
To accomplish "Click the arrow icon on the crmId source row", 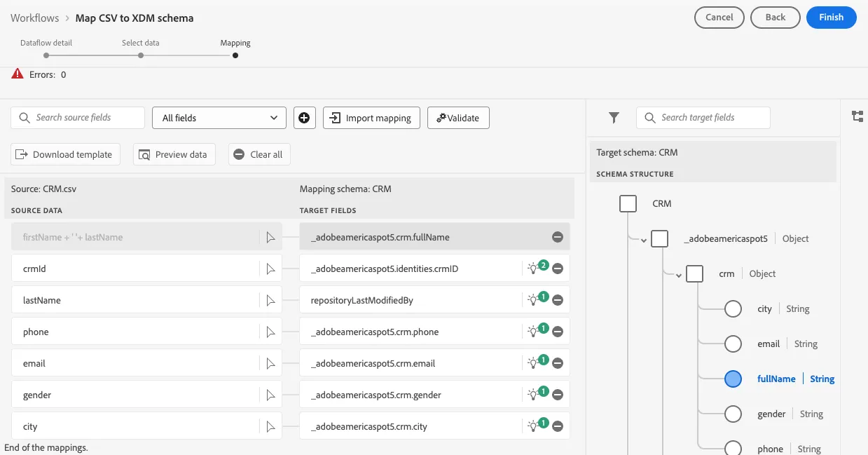I will (270, 269).
